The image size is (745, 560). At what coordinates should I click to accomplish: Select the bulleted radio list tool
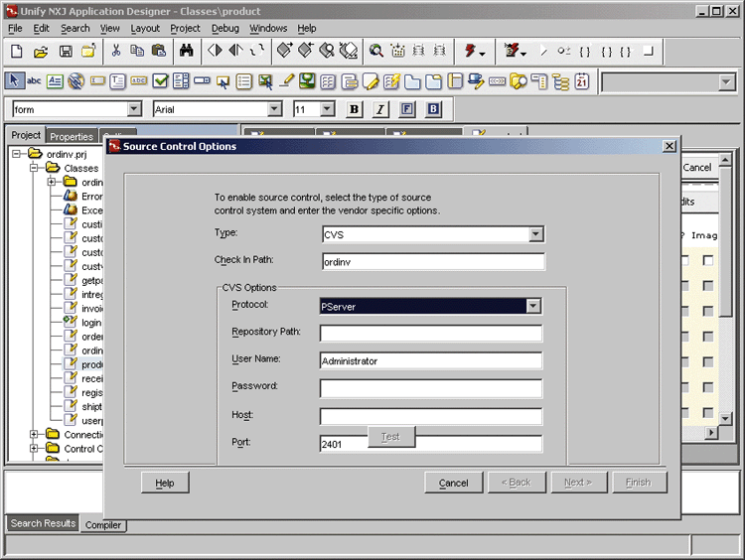point(243,81)
